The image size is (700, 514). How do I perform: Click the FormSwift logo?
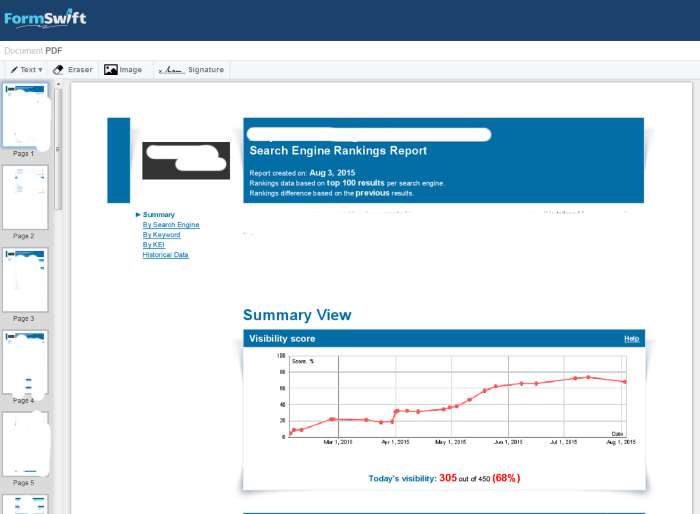click(x=45, y=19)
